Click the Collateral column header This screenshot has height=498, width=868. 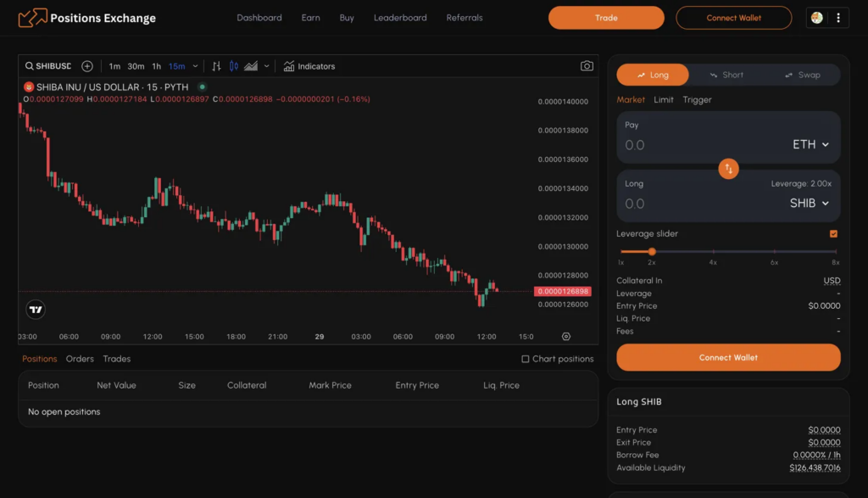click(247, 385)
